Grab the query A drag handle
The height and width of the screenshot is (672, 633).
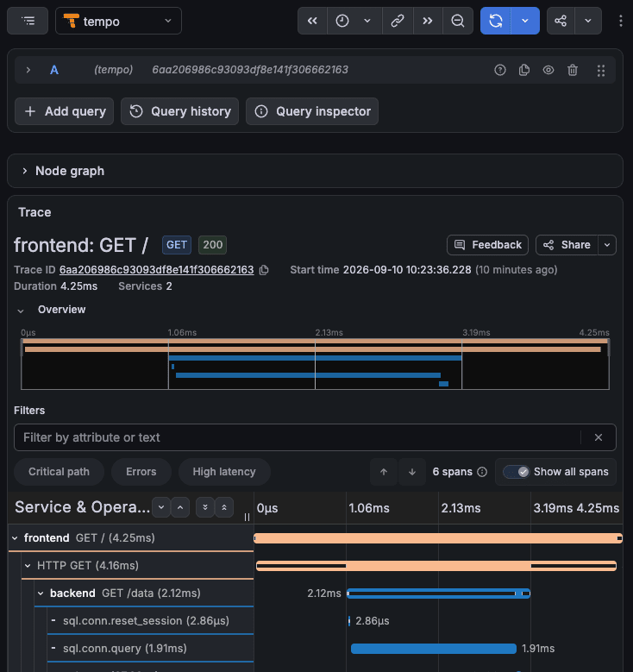[601, 70]
